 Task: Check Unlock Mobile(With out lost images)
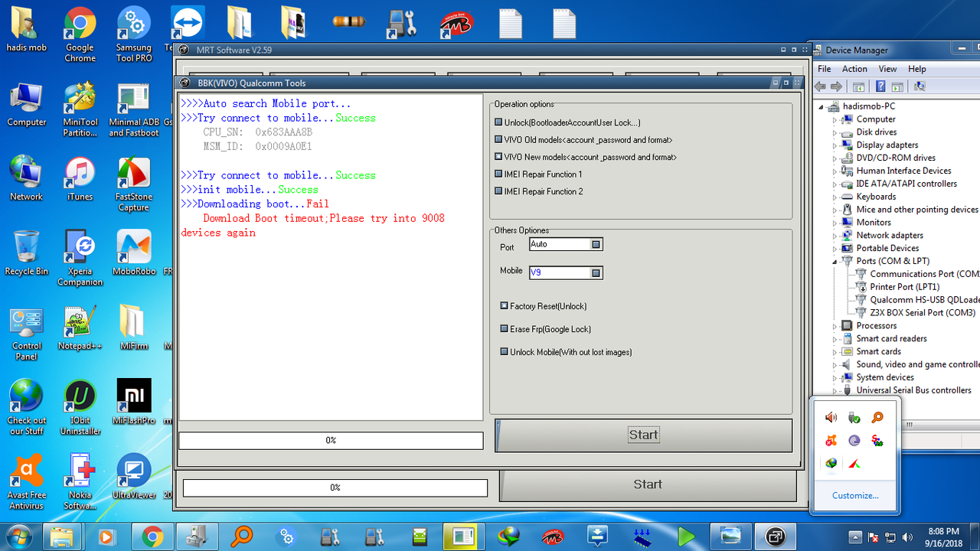[x=505, y=352]
